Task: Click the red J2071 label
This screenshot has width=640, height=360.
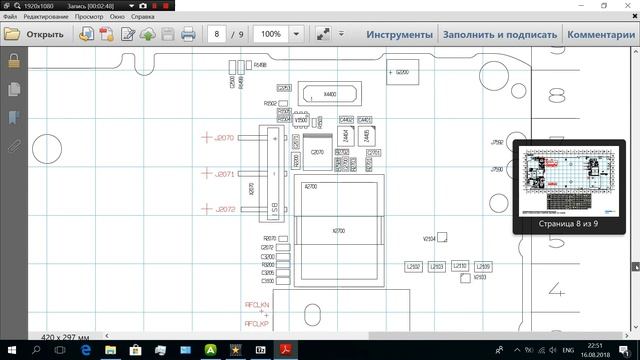Action: (224, 174)
